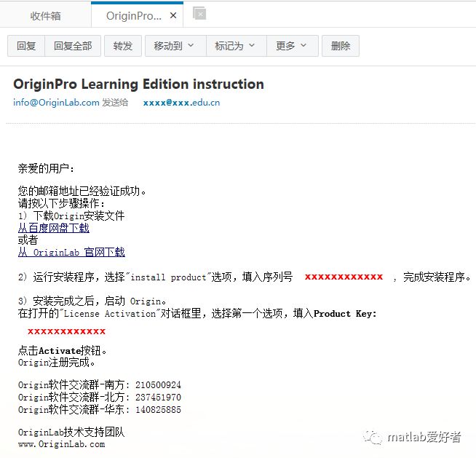Image resolution: width=476 pixels, height=458 pixels.
Task: Click the OriginLab技术支持团队 signature line
Action: click(x=71, y=433)
